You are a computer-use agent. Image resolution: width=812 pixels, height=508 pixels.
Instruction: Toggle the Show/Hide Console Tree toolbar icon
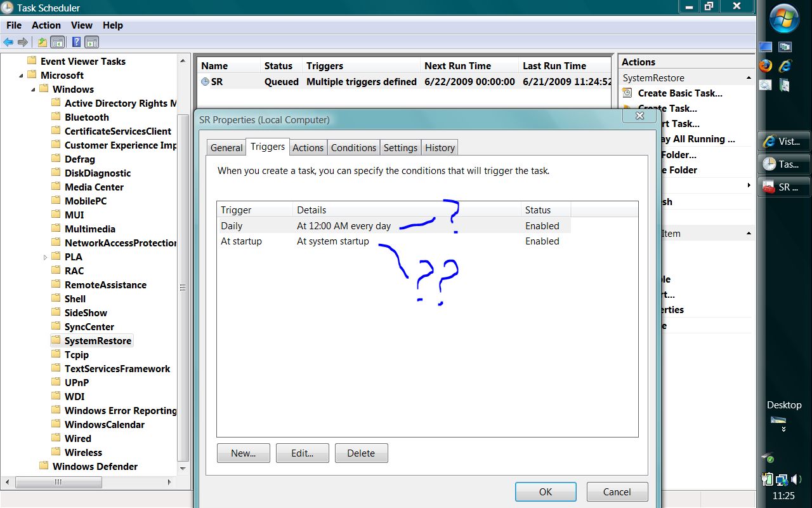pos(57,43)
